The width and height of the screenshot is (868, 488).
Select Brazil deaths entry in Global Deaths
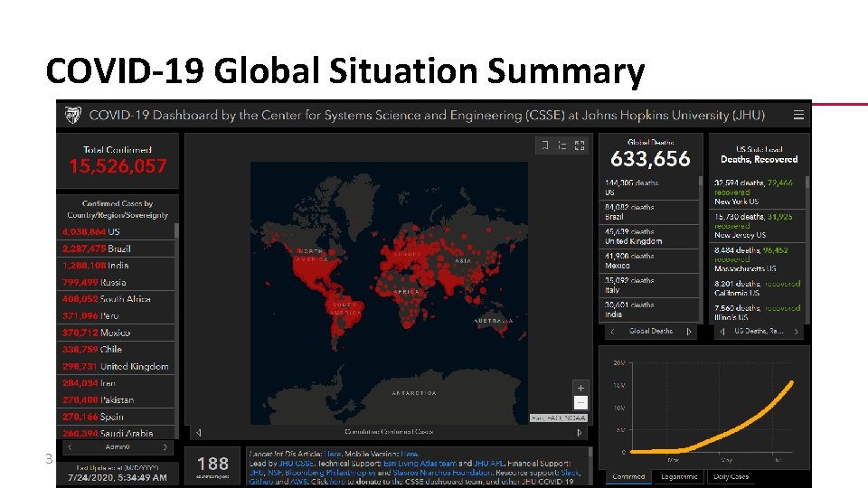[x=649, y=211]
